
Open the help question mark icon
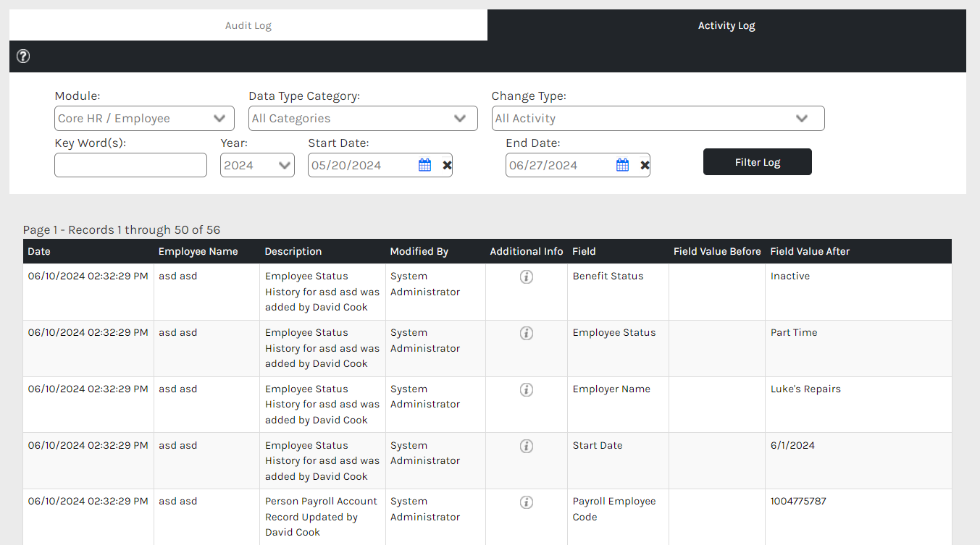(23, 56)
